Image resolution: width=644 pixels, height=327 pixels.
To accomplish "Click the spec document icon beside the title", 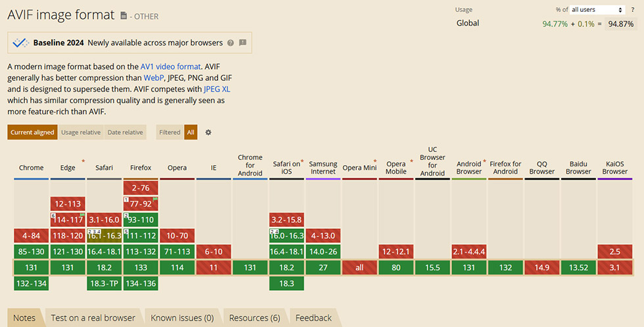I will pyautogui.click(x=124, y=16).
